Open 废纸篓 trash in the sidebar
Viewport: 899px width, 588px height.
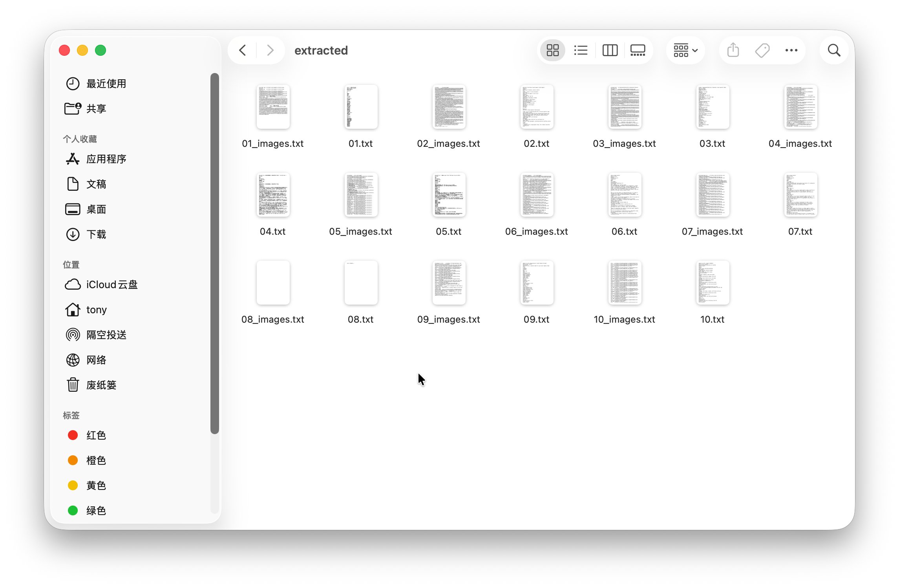(x=101, y=385)
